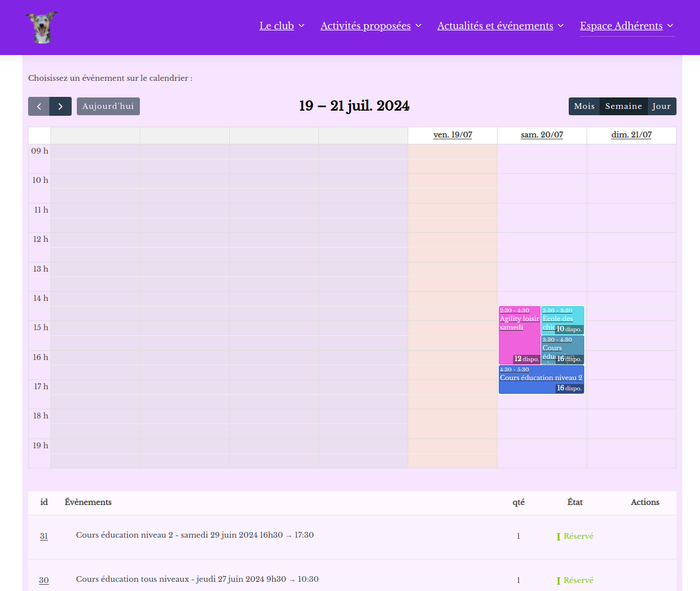This screenshot has width=700, height=591.
Task: Open reservation id 30 link
Action: pyautogui.click(x=44, y=581)
